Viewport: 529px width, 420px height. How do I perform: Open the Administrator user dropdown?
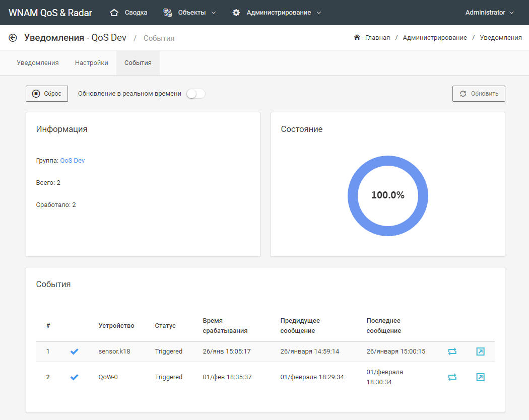pyautogui.click(x=490, y=13)
